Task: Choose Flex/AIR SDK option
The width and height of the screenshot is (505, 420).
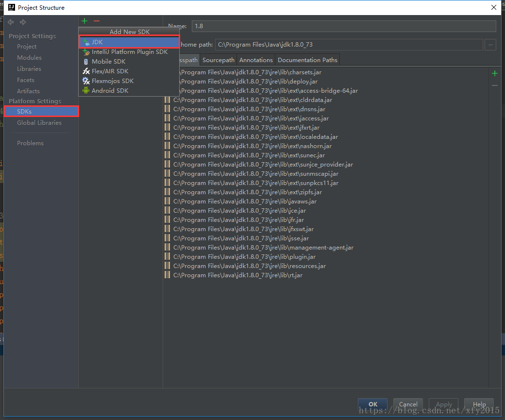Action: (x=129, y=71)
